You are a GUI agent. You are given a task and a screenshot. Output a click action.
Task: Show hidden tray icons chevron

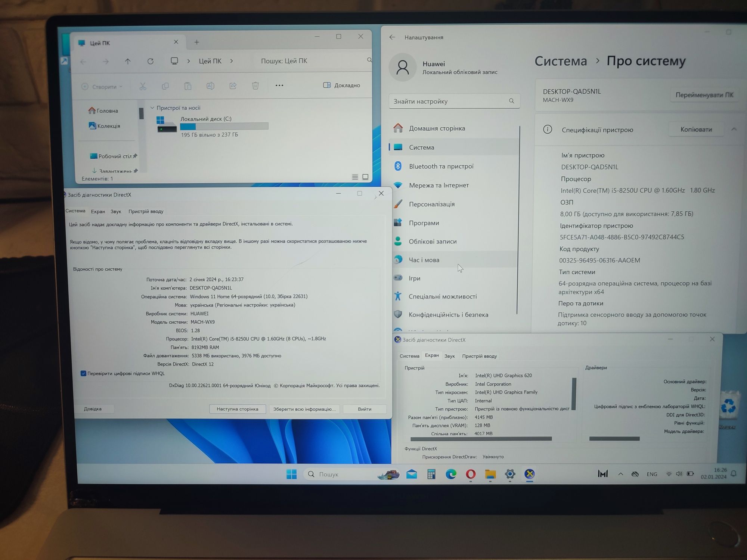620,474
